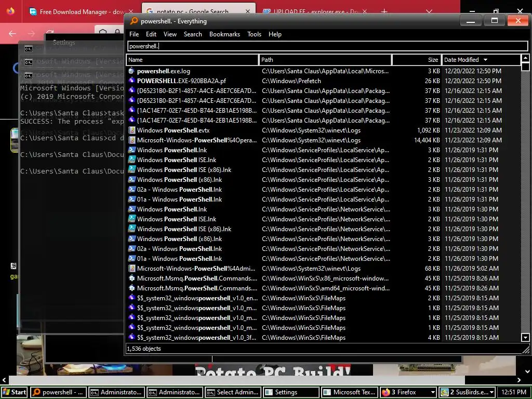Sort results by Name column header
The image size is (532, 399).
point(192,60)
